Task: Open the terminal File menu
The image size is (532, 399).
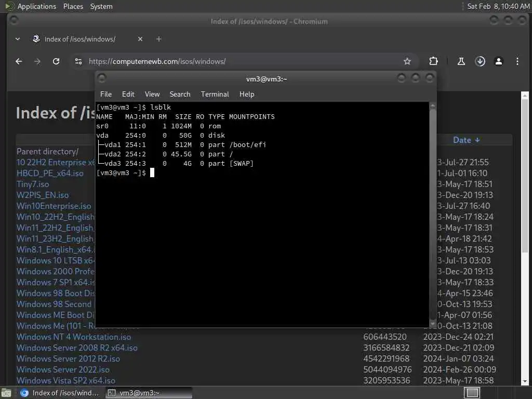Action: (x=106, y=95)
